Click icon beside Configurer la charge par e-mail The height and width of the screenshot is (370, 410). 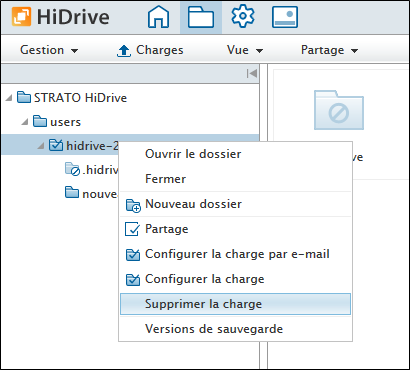133,255
